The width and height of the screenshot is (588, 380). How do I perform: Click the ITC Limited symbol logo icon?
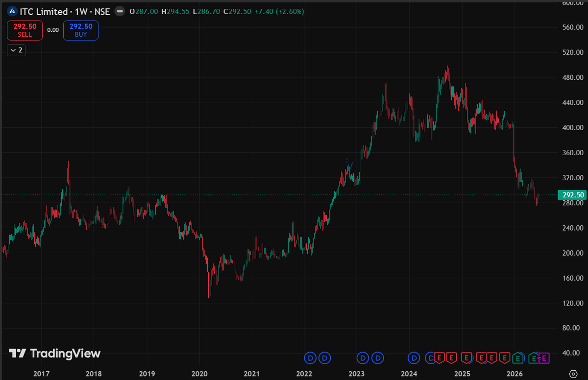click(x=12, y=11)
